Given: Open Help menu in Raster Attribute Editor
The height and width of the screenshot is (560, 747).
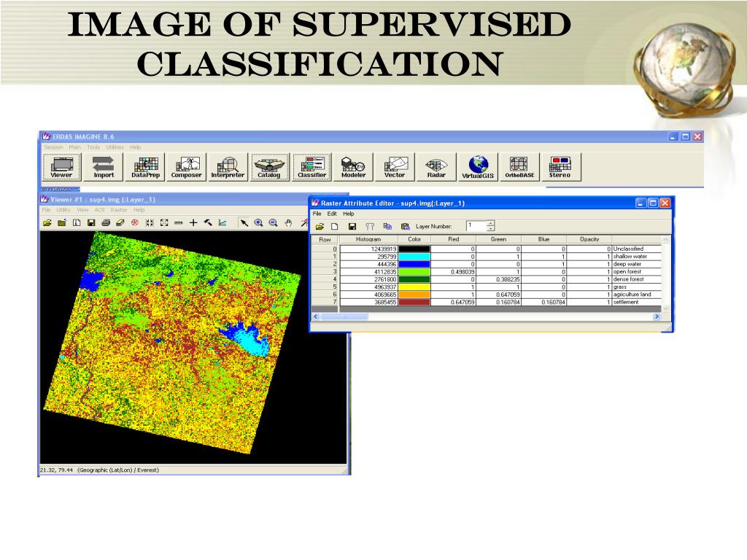Looking at the screenshot, I should [349, 214].
